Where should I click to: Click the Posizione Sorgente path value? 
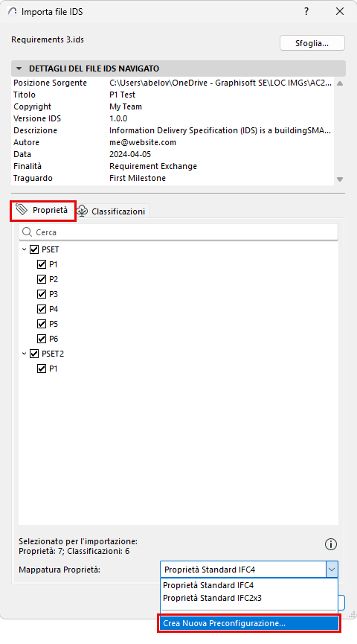click(220, 83)
